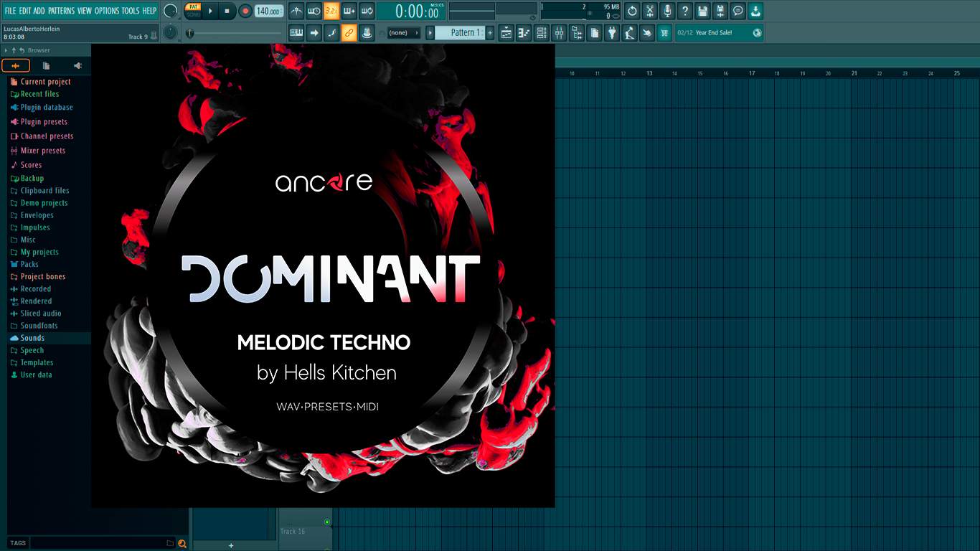Screen dimensions: 980x551
Task: Click the touch controller hand icon
Action: (x=647, y=32)
